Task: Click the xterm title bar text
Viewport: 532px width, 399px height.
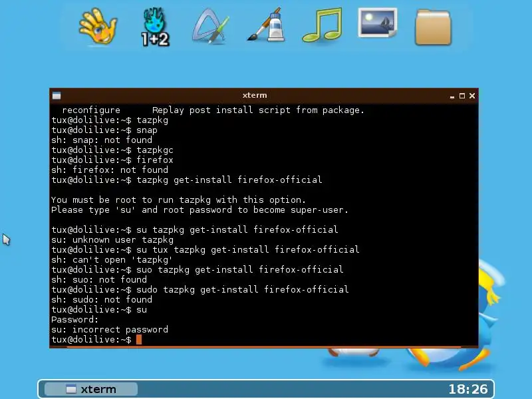Action: (255, 95)
